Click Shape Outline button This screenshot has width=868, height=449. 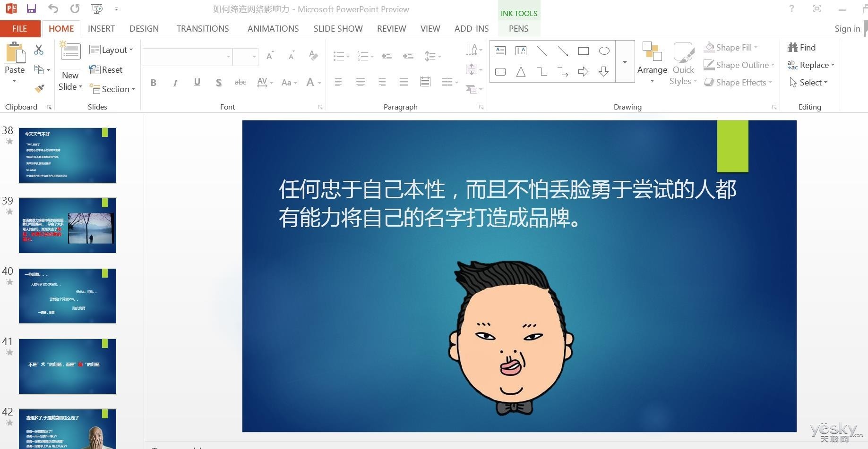coord(739,65)
